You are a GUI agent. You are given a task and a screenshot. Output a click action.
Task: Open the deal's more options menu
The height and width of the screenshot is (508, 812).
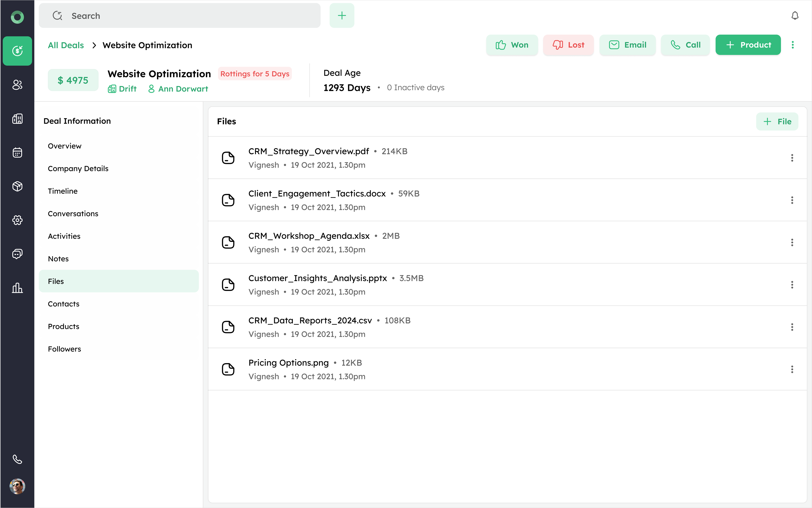pos(793,45)
